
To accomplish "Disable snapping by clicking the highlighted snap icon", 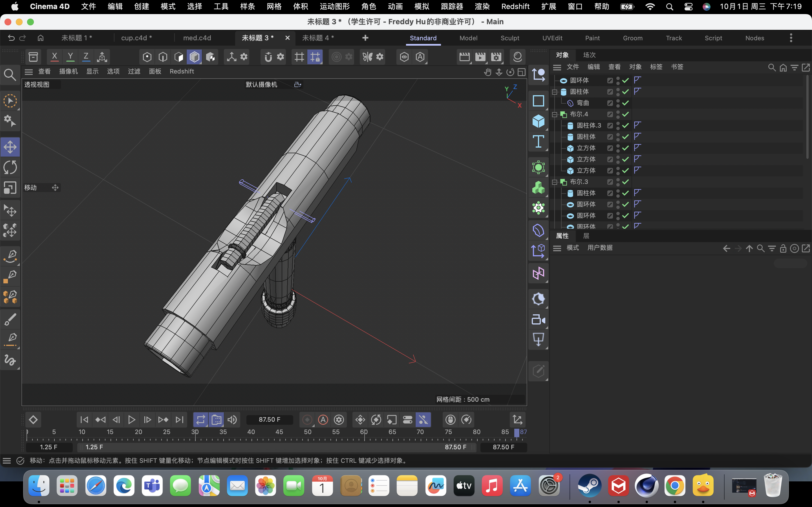I will [314, 57].
